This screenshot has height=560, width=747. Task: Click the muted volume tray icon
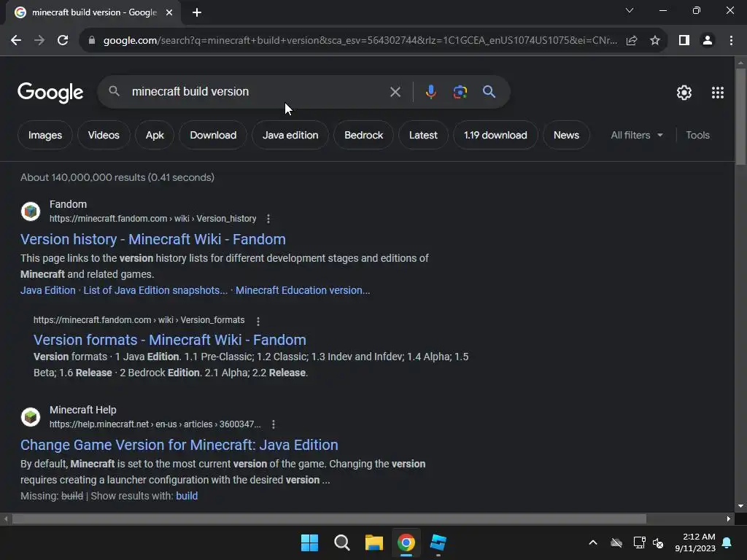coord(659,542)
